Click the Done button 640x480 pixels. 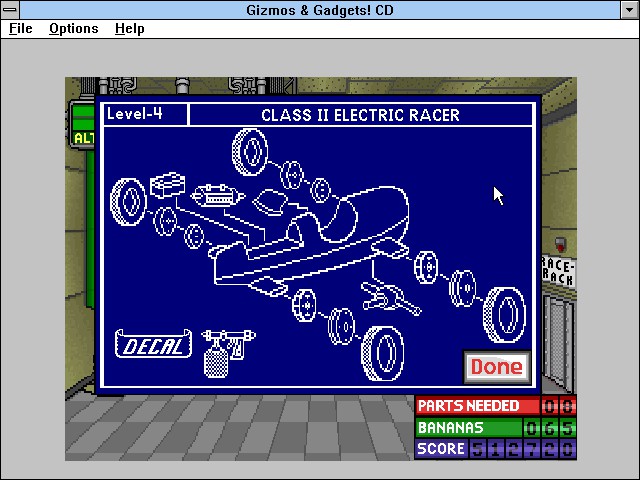(497, 367)
